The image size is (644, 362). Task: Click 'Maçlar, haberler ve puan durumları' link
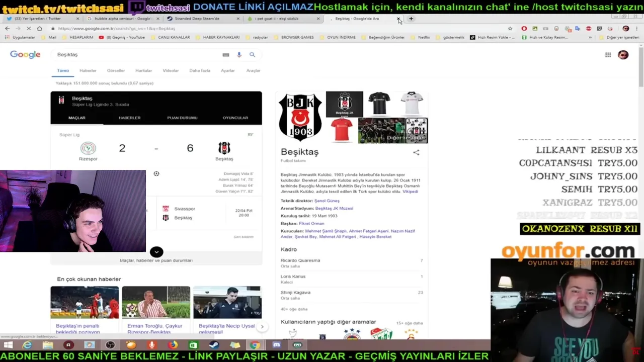click(x=156, y=260)
